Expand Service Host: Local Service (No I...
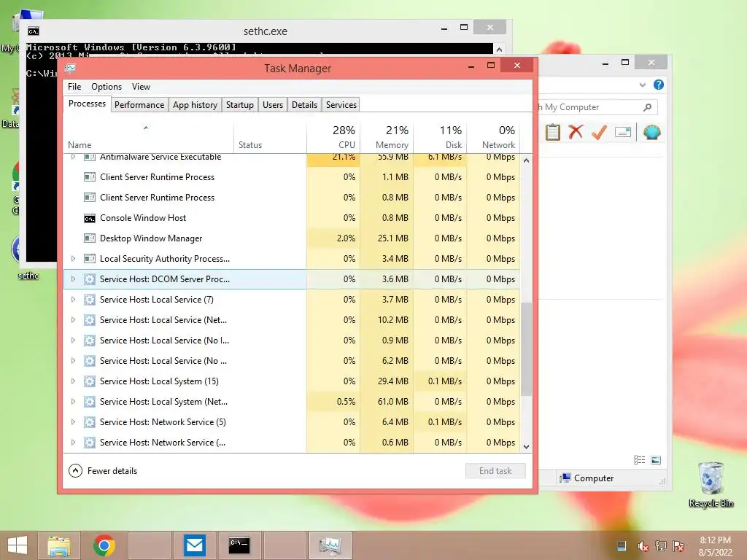747x560 pixels. pos(73,341)
